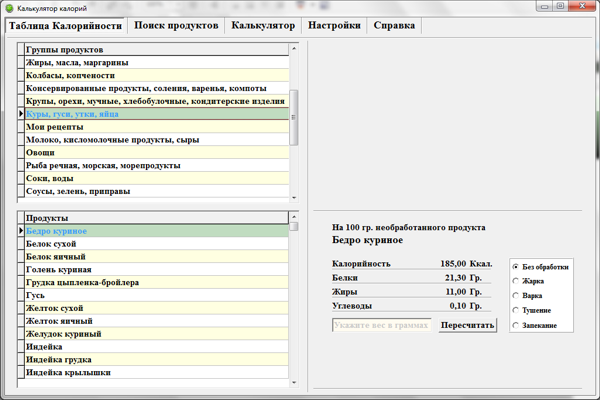Image resolution: width=600 pixels, height=400 pixels.
Task: Select product Индейка
Action: [157, 347]
